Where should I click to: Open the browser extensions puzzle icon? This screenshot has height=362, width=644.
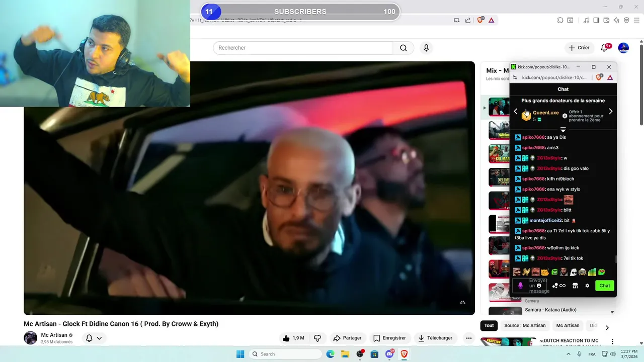point(560,20)
